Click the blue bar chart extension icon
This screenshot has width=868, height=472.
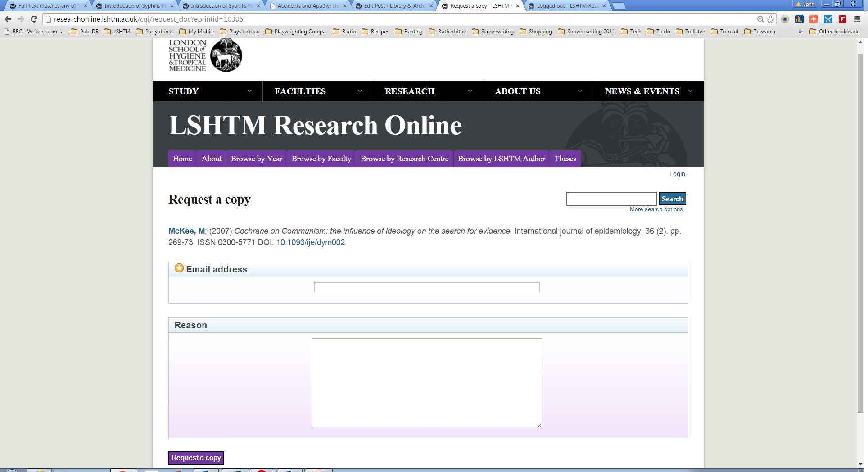(799, 19)
